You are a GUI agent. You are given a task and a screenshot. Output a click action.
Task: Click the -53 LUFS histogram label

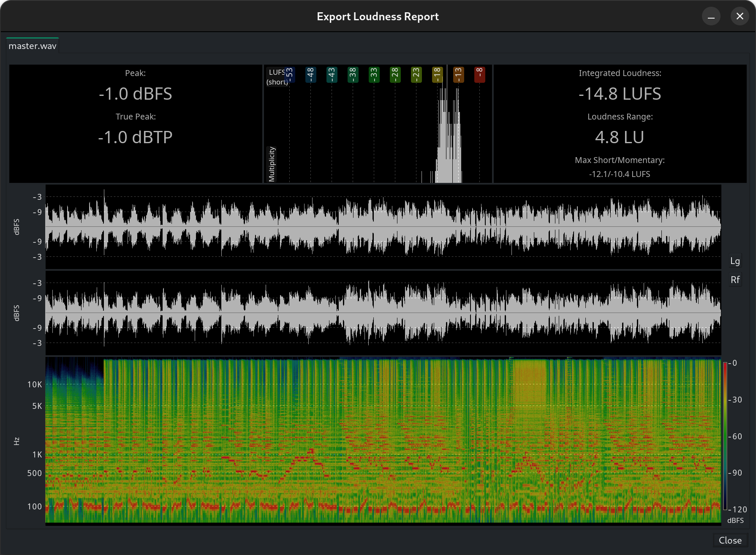[289, 75]
